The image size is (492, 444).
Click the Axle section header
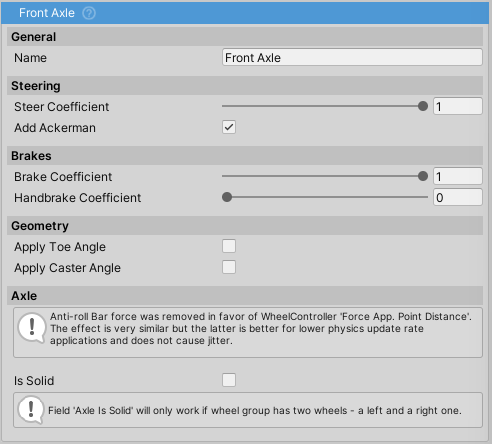245,296
